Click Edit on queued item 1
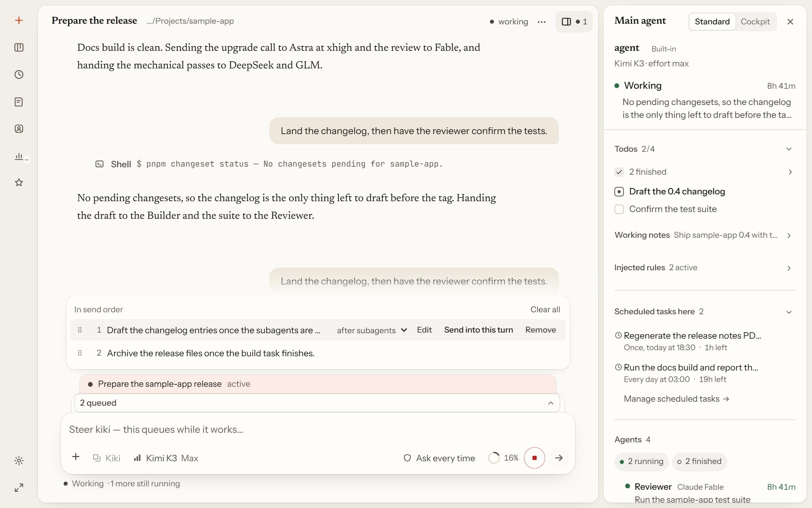This screenshot has width=812, height=508. 424,330
